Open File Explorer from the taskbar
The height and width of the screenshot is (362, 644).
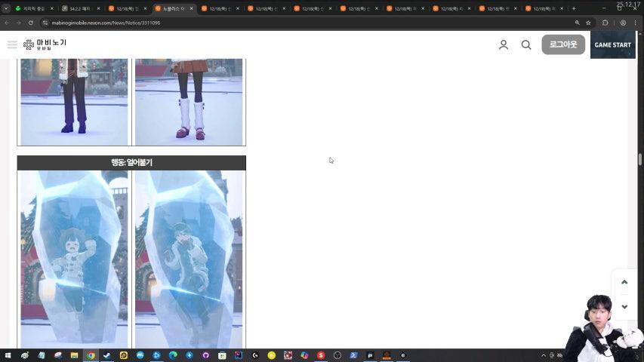pyautogui.click(x=74, y=355)
